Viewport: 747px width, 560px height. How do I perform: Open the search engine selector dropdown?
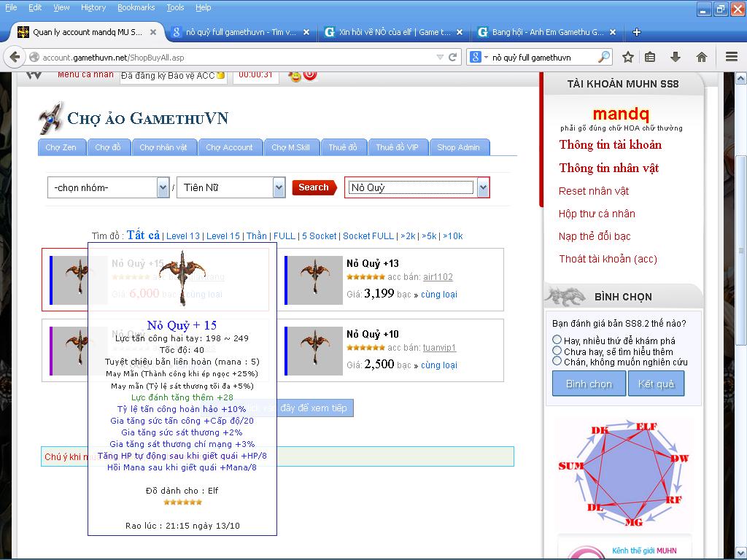pyautogui.click(x=487, y=57)
